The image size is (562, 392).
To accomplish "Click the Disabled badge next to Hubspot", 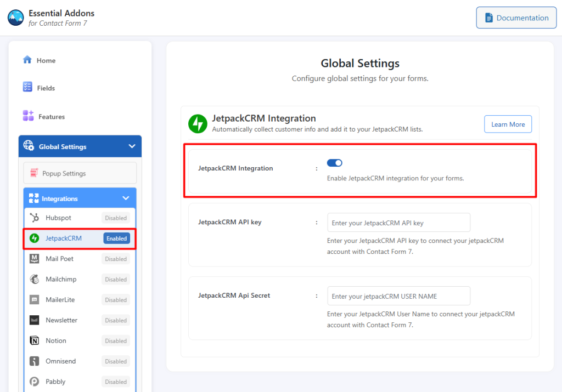I will coord(116,218).
